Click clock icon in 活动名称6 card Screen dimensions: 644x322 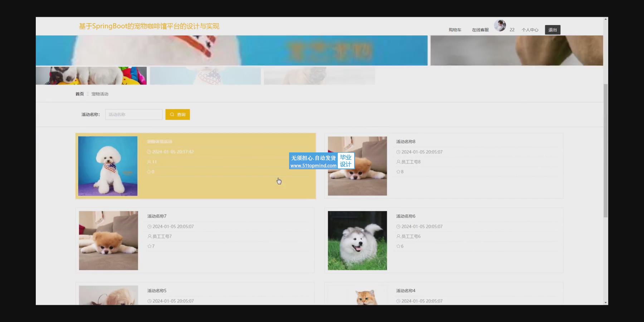click(398, 226)
